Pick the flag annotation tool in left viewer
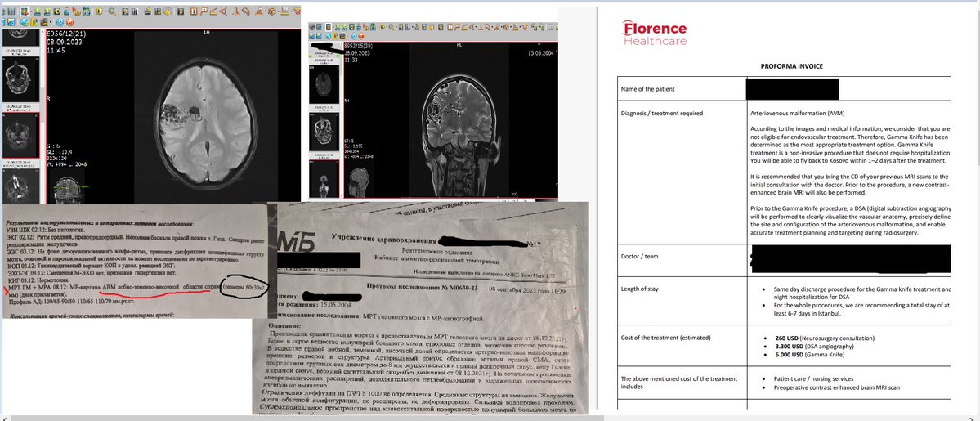Image resolution: width=980 pixels, height=421 pixels. (x=204, y=11)
